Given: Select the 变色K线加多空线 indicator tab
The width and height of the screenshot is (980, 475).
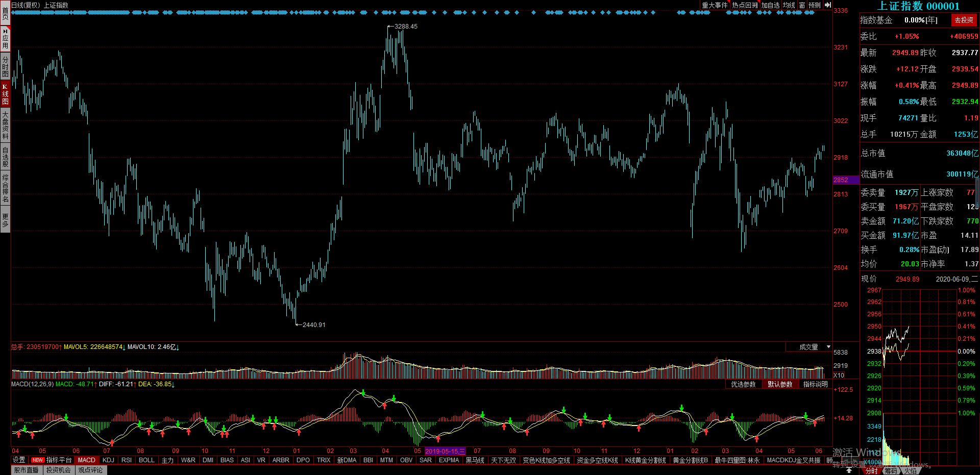Looking at the screenshot, I should [546, 460].
